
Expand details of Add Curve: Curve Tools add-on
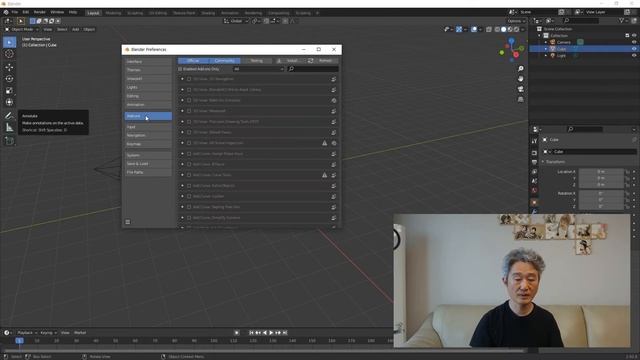pos(182,175)
